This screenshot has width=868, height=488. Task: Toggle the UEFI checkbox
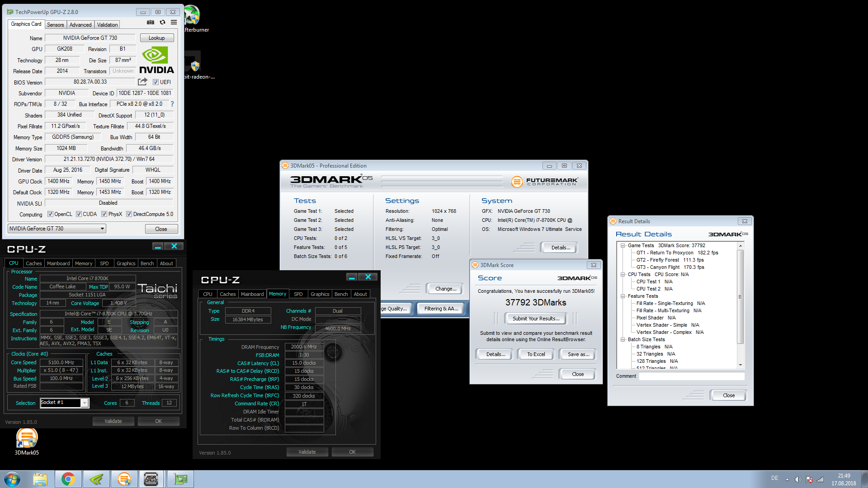(x=156, y=82)
